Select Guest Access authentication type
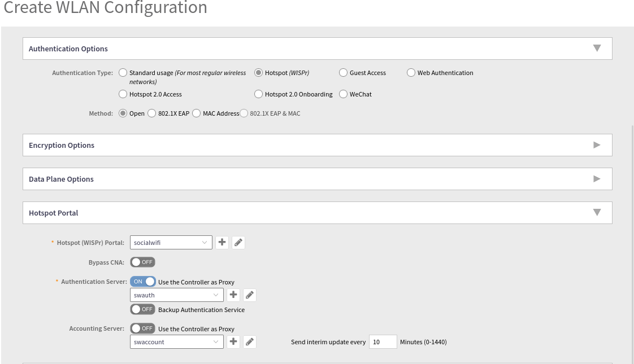 click(x=344, y=73)
